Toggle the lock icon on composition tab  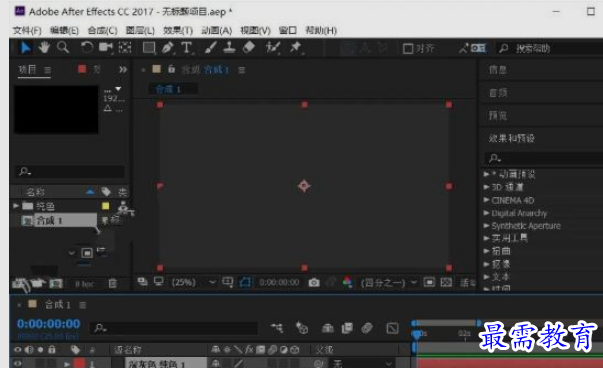(x=172, y=69)
